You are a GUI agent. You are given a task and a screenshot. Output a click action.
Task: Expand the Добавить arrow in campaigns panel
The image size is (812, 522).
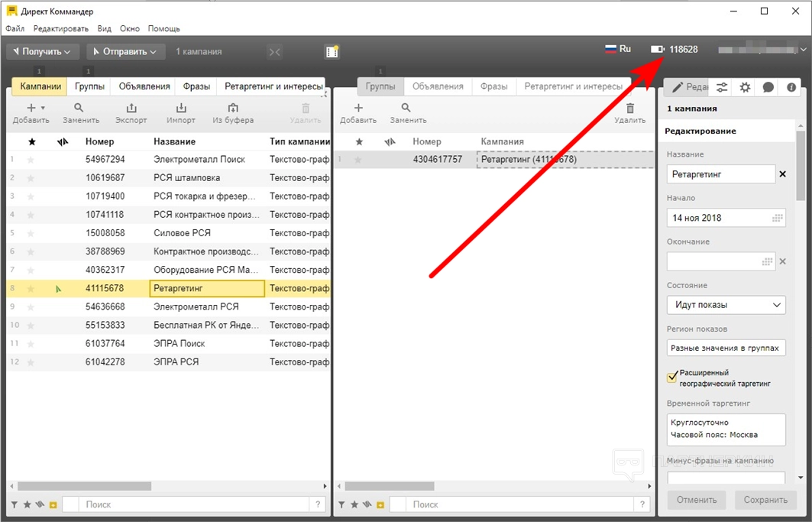click(x=43, y=108)
